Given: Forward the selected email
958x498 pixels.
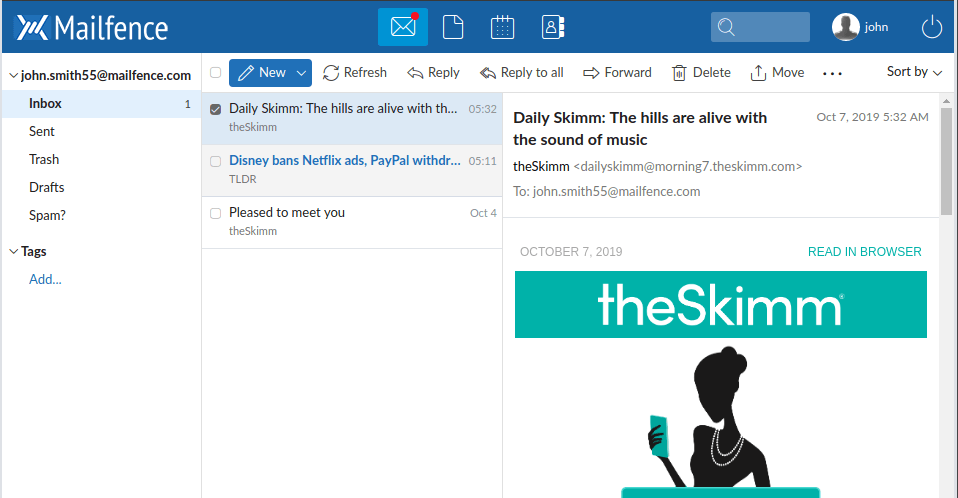Looking at the screenshot, I should click(617, 73).
